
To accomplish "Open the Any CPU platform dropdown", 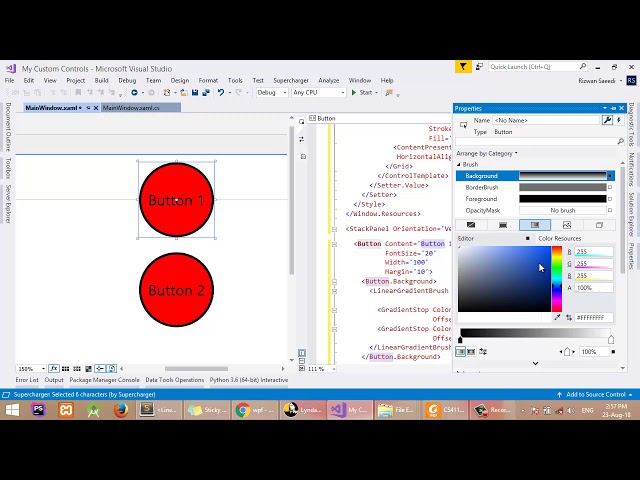I will click(x=318, y=93).
